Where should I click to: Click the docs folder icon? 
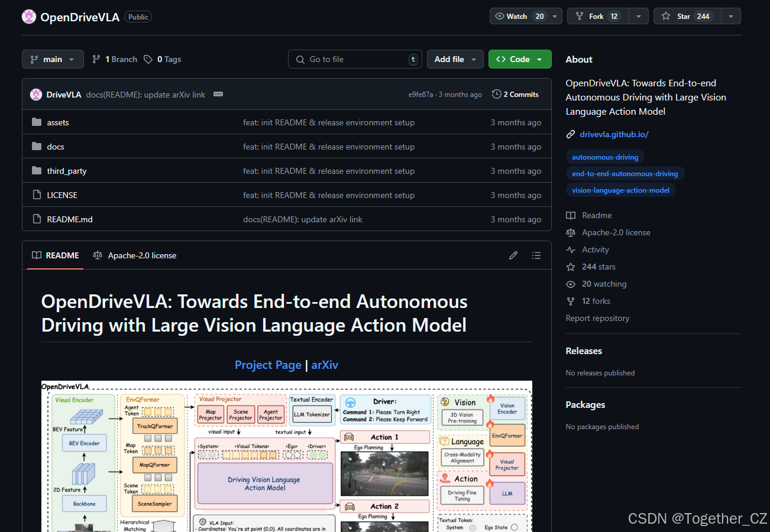point(37,147)
